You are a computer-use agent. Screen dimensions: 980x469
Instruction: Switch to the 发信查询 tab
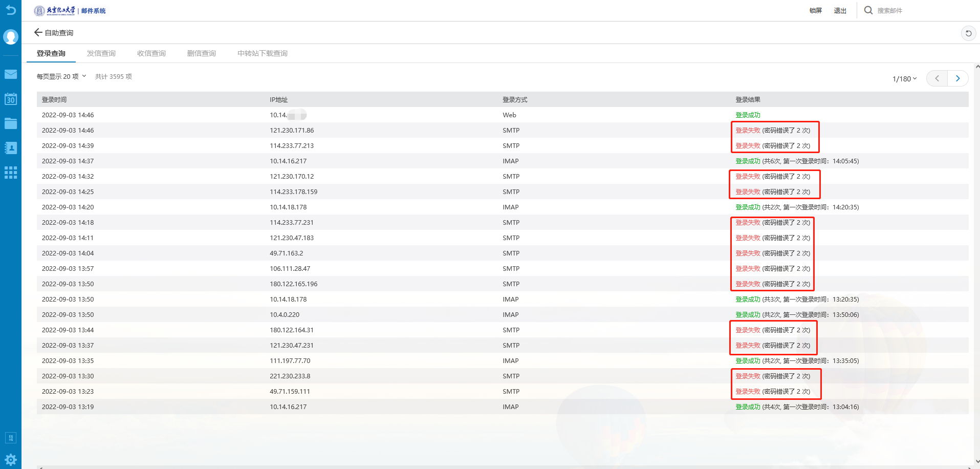pos(101,53)
